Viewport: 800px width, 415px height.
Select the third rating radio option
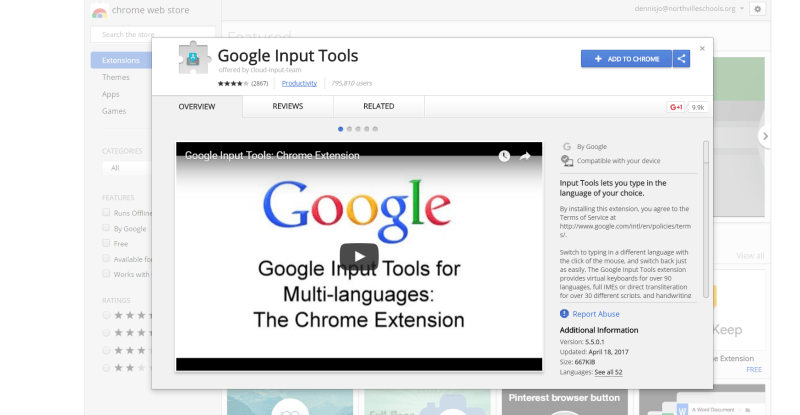[106, 350]
